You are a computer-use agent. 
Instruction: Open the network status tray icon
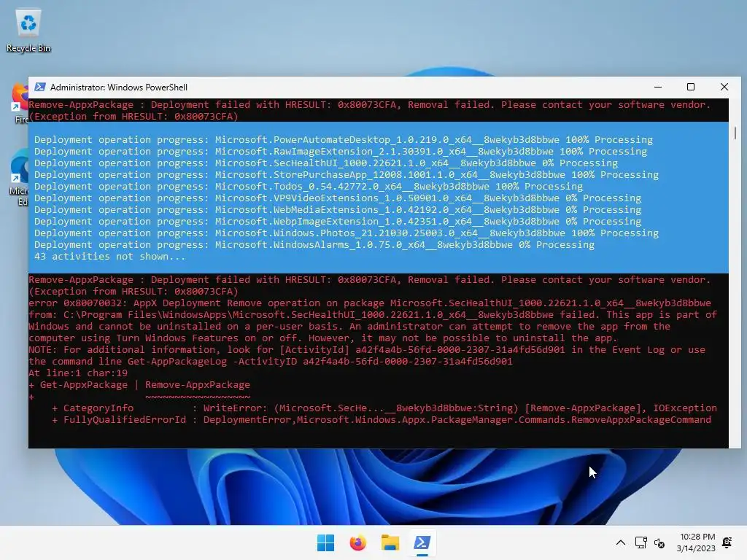(x=640, y=542)
